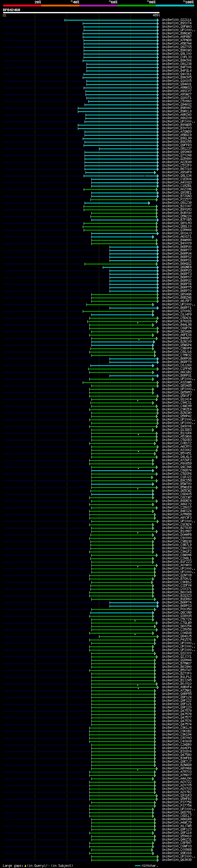Click the cyan alignment bar of UniRef100_O22111
Image resolution: width=197 pixels, height=868 pixels.
[111, 20]
